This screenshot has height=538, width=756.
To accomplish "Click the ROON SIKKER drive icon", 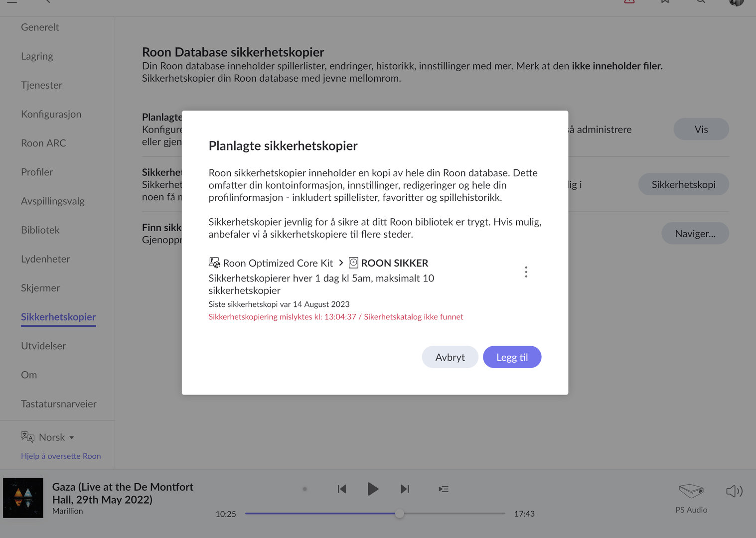I will coord(353,263).
